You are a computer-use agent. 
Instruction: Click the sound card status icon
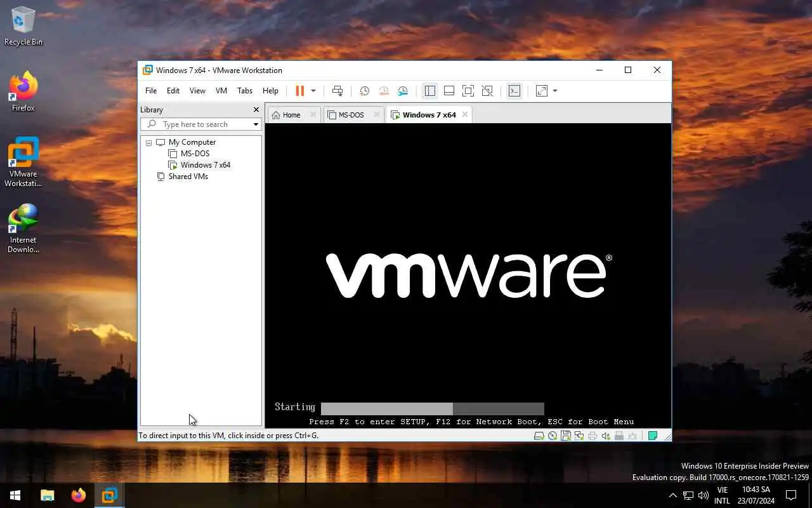point(606,436)
